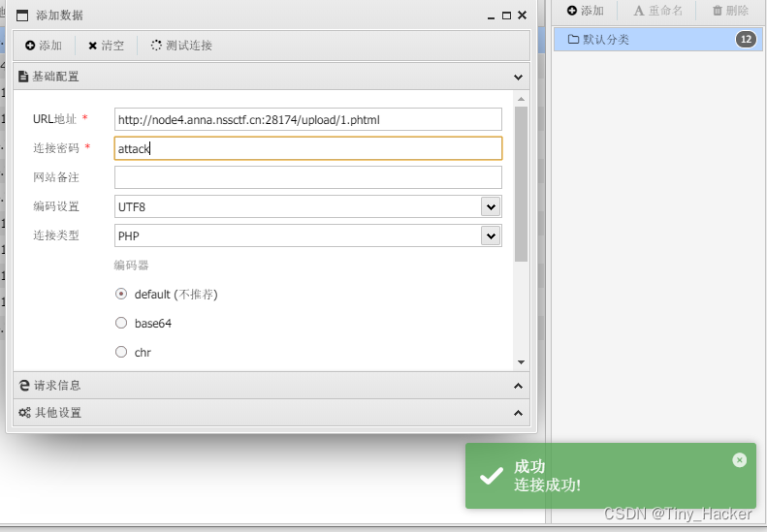The image size is (767, 532).
Task: Expand the 其他设置 section
Action: [272, 413]
